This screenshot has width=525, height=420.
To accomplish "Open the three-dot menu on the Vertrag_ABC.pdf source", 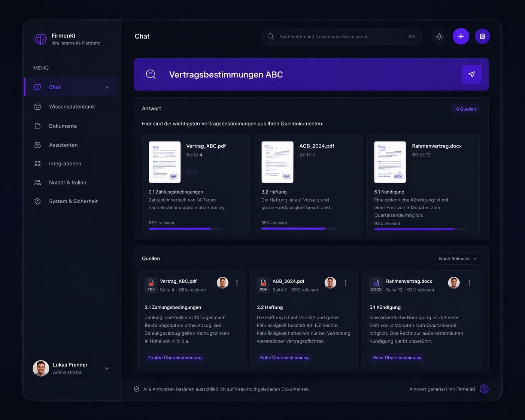I will [x=237, y=283].
